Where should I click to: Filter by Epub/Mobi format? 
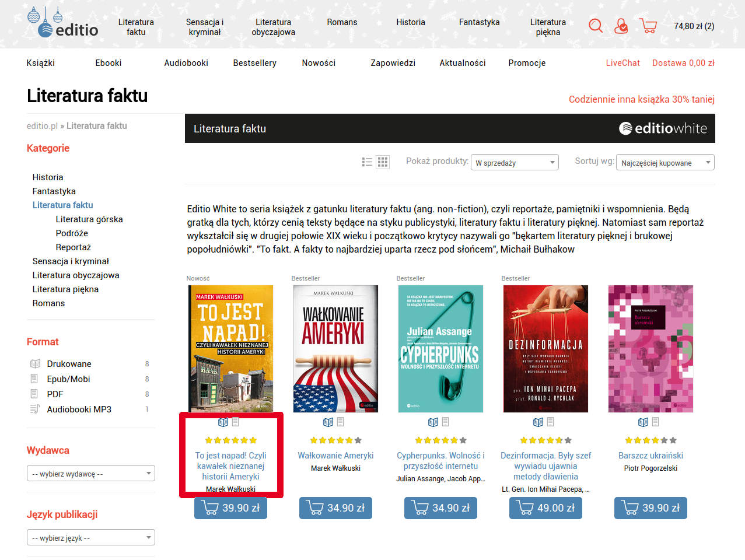coord(68,379)
